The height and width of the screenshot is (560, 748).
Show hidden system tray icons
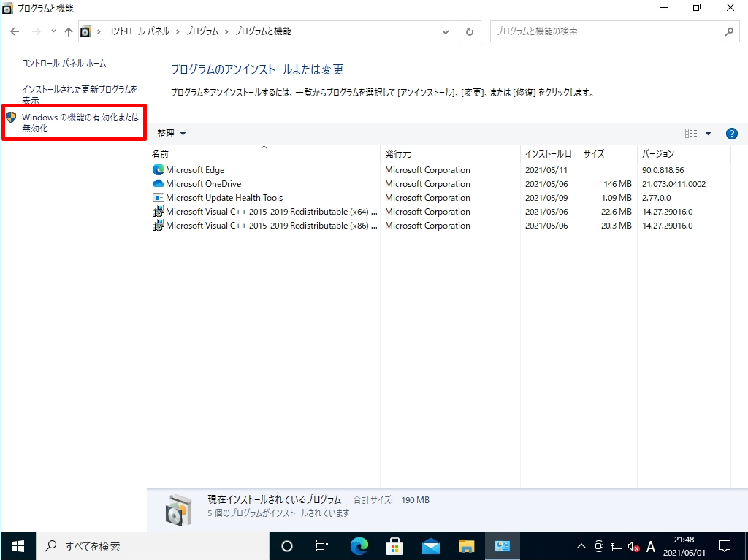581,546
